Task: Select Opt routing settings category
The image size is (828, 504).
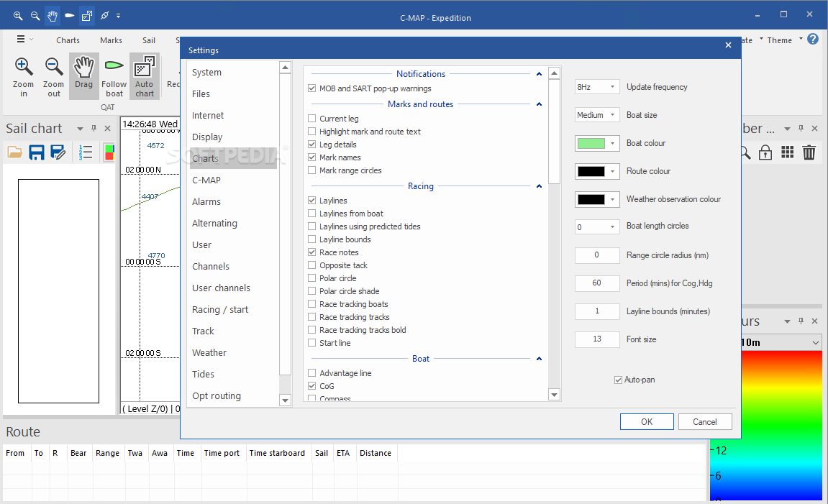Action: coord(217,396)
